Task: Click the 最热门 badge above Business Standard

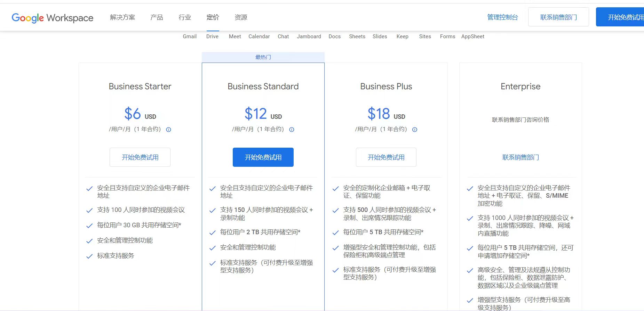Action: (x=263, y=57)
